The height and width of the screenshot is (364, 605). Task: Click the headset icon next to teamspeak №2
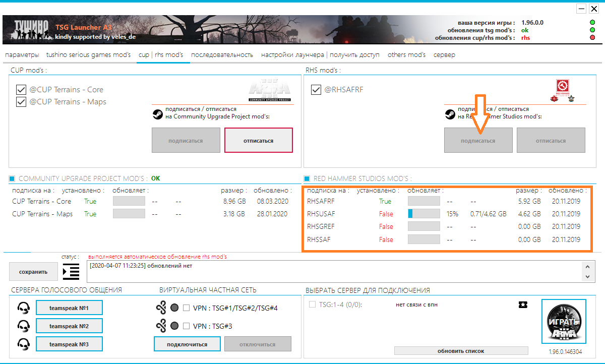[23, 326]
